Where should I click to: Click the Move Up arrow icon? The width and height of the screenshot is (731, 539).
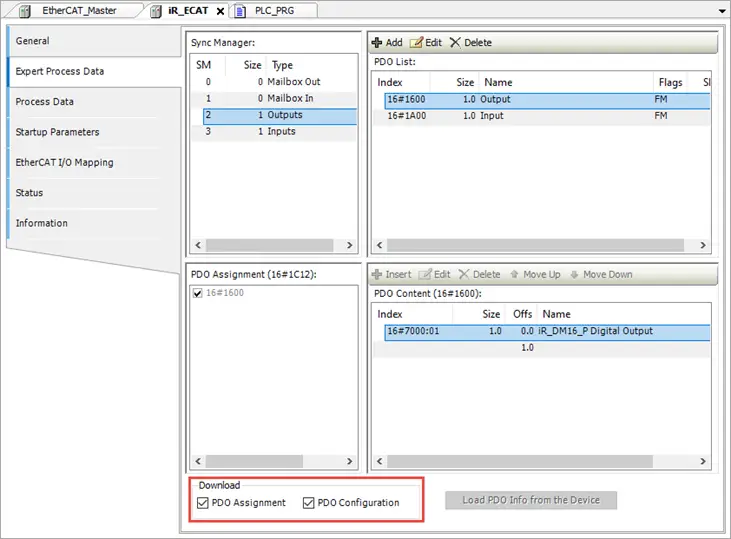(514, 274)
